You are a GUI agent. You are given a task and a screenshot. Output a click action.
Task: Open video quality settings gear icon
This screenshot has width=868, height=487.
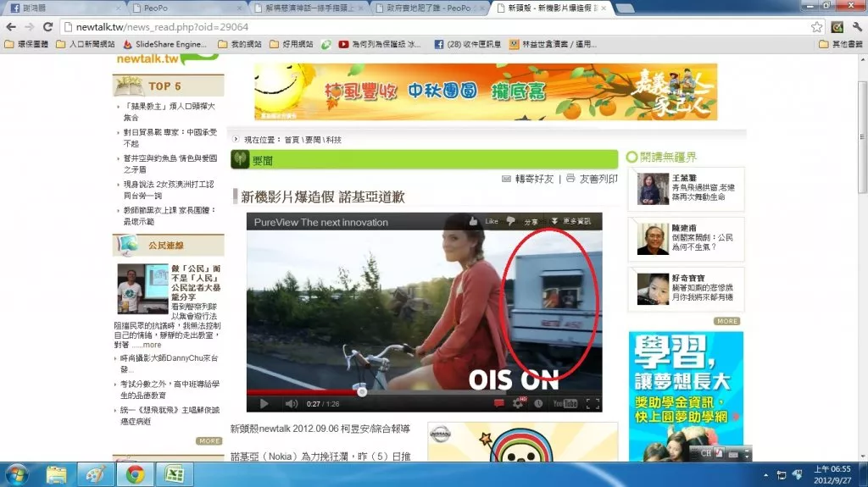click(x=518, y=403)
